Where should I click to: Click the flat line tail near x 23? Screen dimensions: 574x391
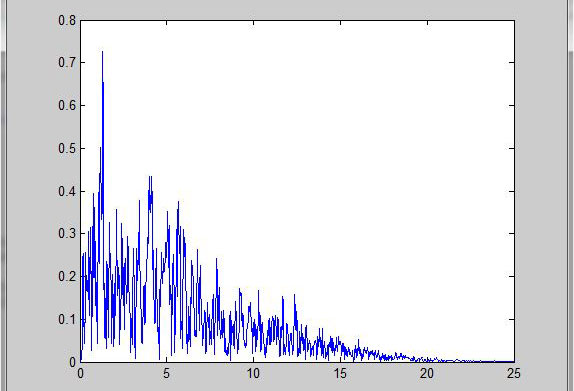coord(480,361)
